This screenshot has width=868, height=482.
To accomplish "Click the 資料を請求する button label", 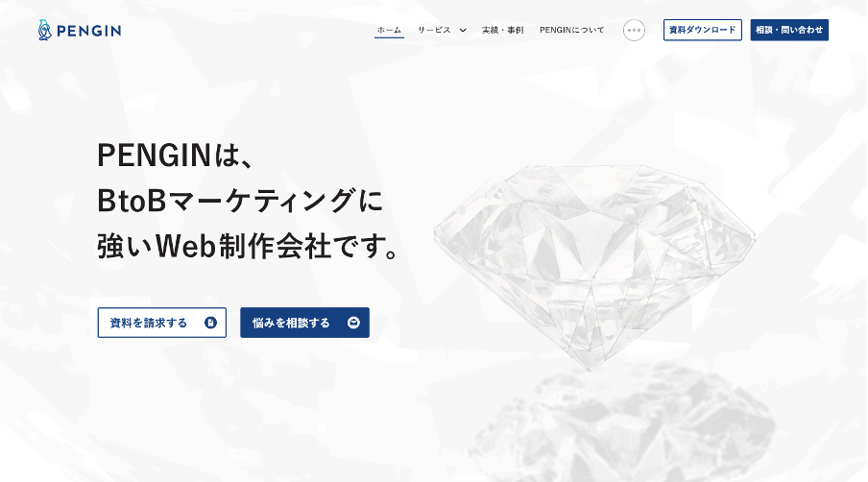I will tap(149, 323).
